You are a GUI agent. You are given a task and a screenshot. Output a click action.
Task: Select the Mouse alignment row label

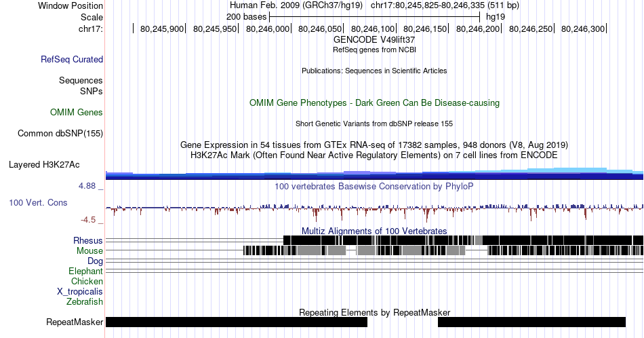tap(89, 250)
